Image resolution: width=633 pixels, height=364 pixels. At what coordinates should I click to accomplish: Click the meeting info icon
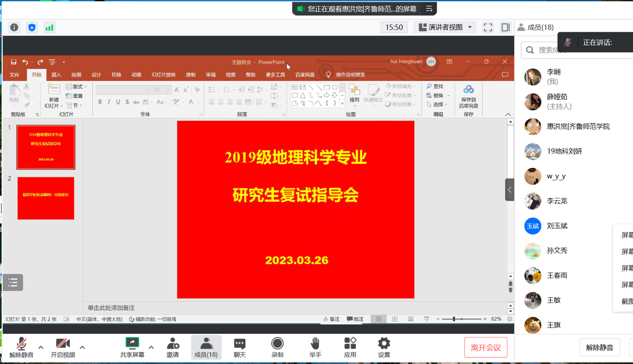pyautogui.click(x=14, y=28)
